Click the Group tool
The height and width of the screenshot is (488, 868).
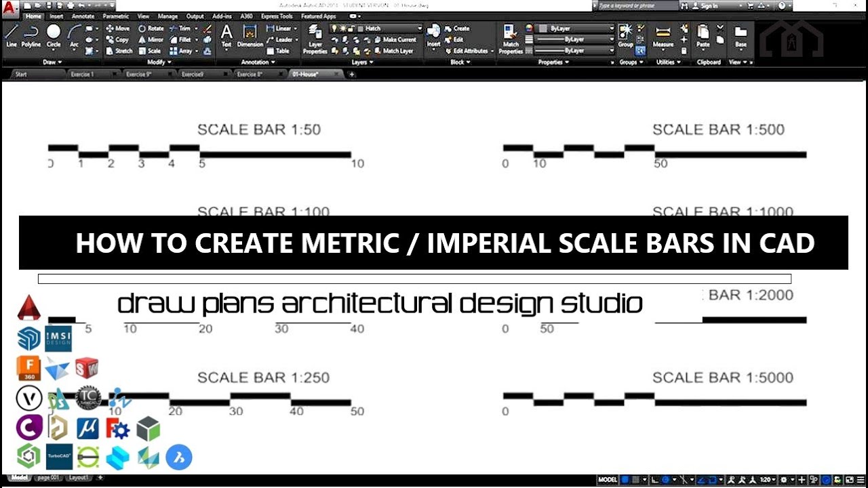625,35
